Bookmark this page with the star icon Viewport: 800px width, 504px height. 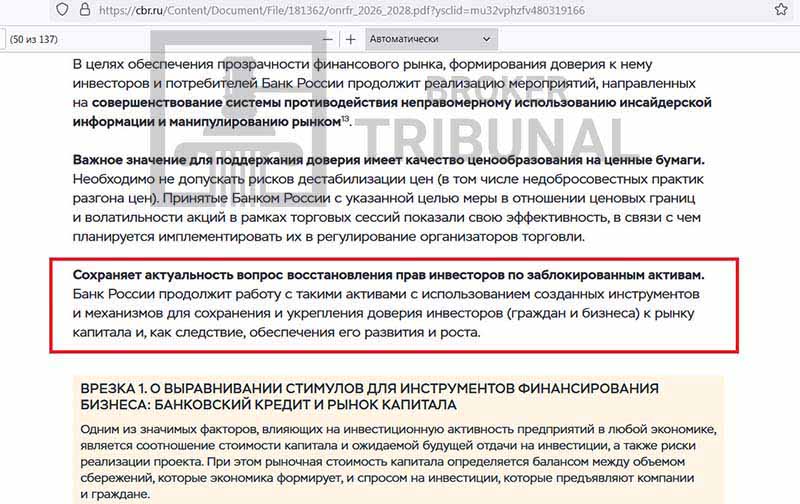pos(781,10)
